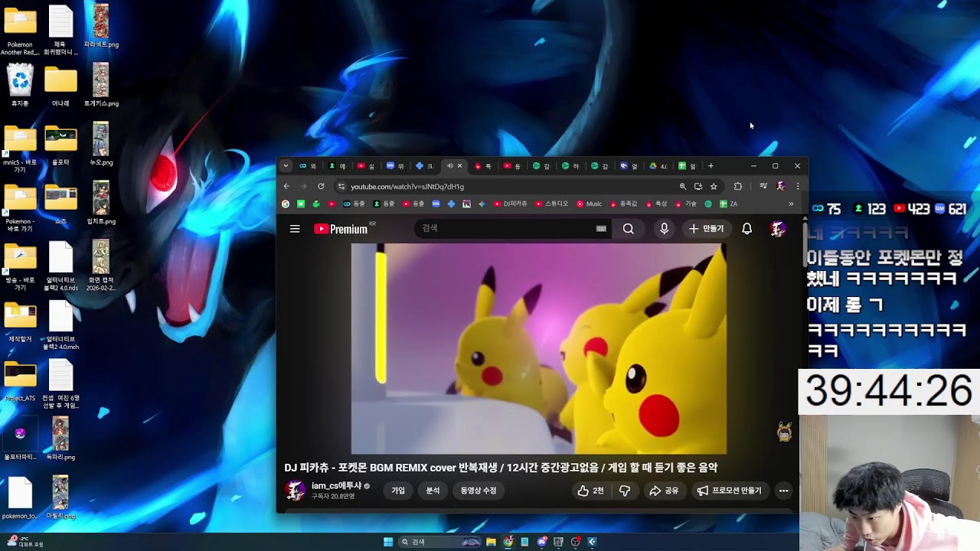Image resolution: width=980 pixels, height=551 pixels.
Task: Reload the YouTube page
Action: pos(321,186)
